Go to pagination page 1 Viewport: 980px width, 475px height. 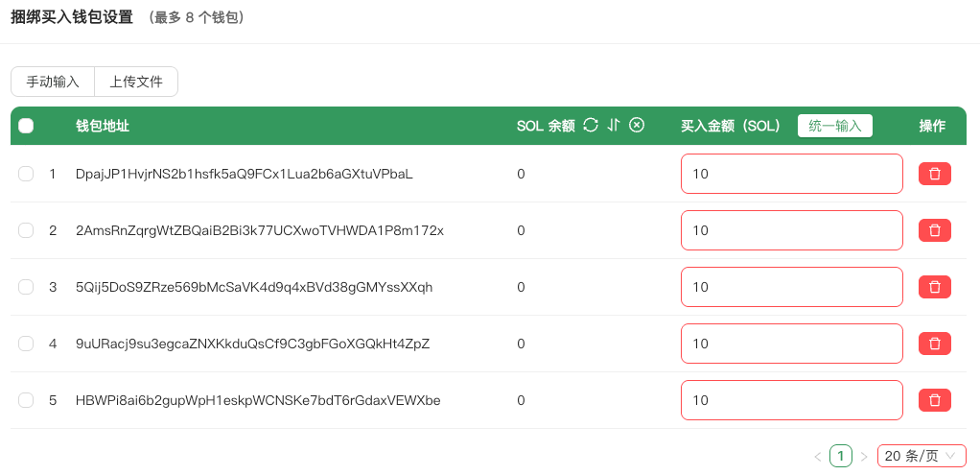[841, 456]
